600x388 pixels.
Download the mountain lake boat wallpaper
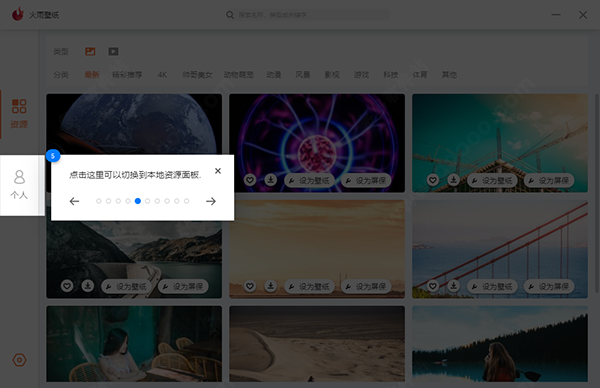coord(88,286)
